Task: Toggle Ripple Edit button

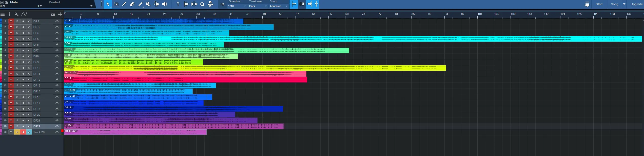Action: 302,4
